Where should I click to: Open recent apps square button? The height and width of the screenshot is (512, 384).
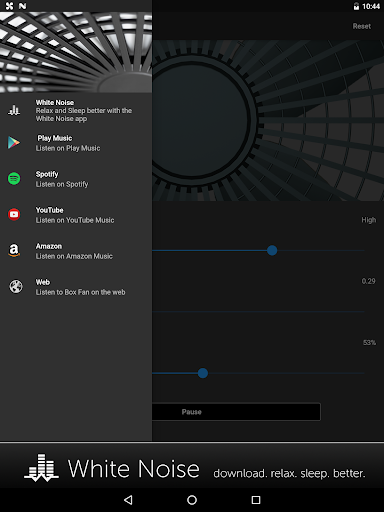pos(256,500)
